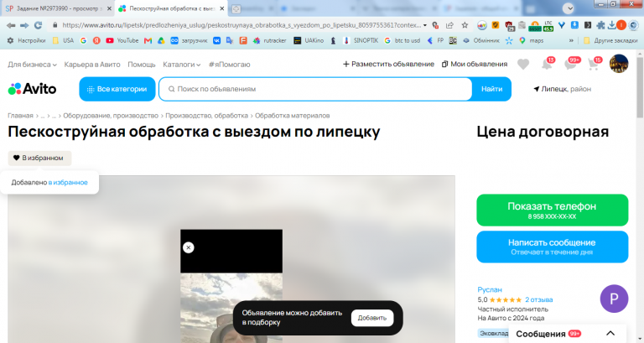Open the Avito shopping cart icon
Screen dimensions: 644x343
[x=595, y=64]
